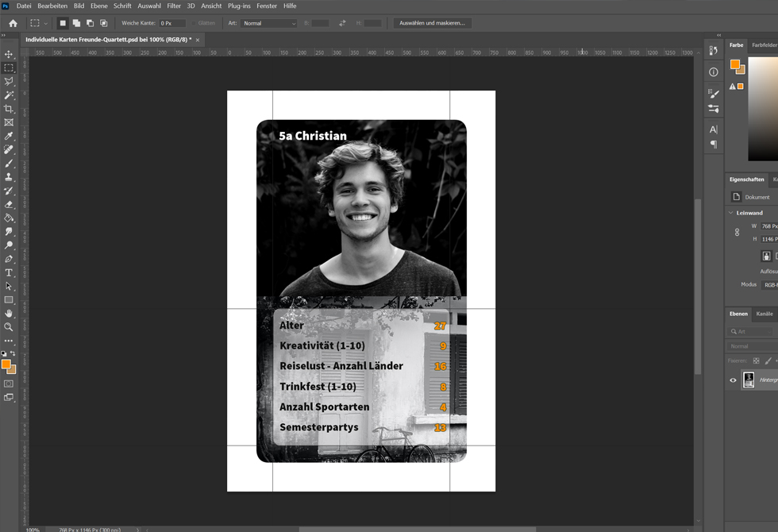Open the Paragraph panel icon

tap(714, 145)
